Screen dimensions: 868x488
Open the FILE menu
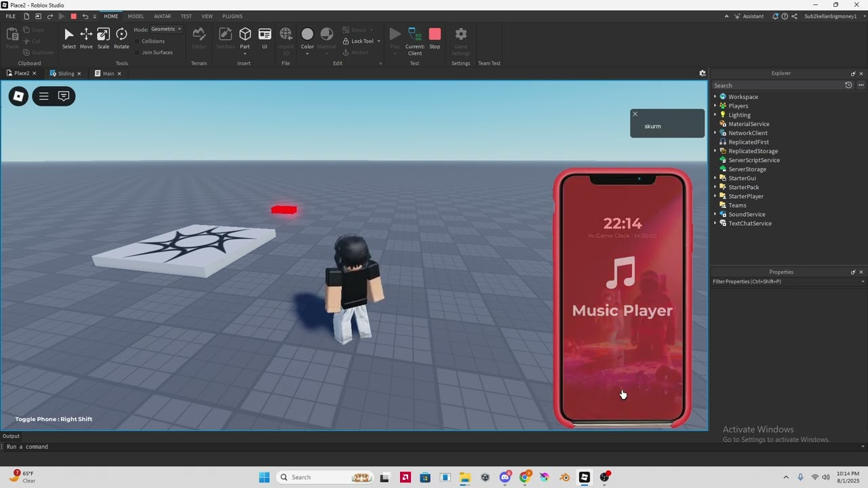(10, 16)
